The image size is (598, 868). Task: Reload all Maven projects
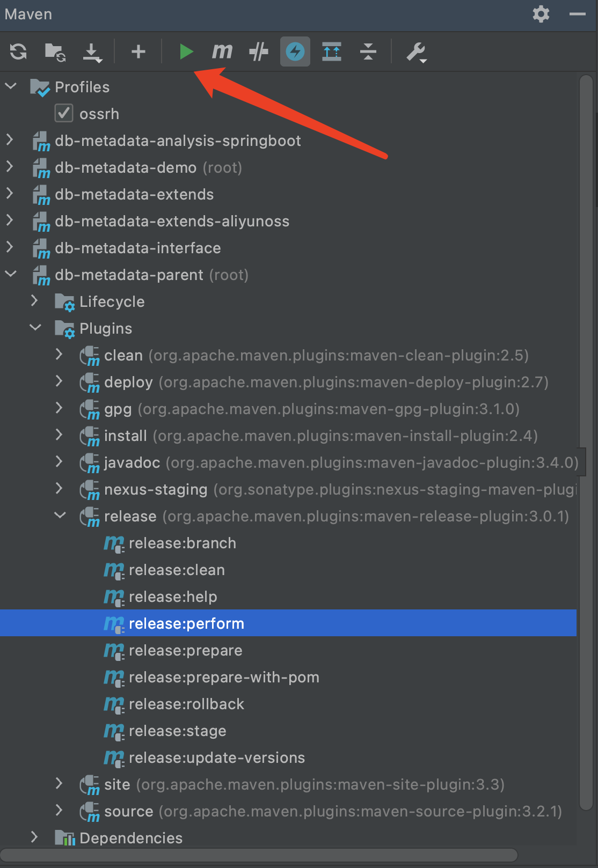click(18, 52)
